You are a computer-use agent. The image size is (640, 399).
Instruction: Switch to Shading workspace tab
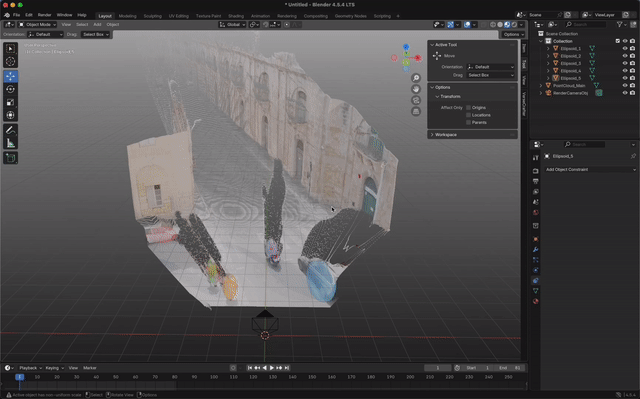coord(236,16)
